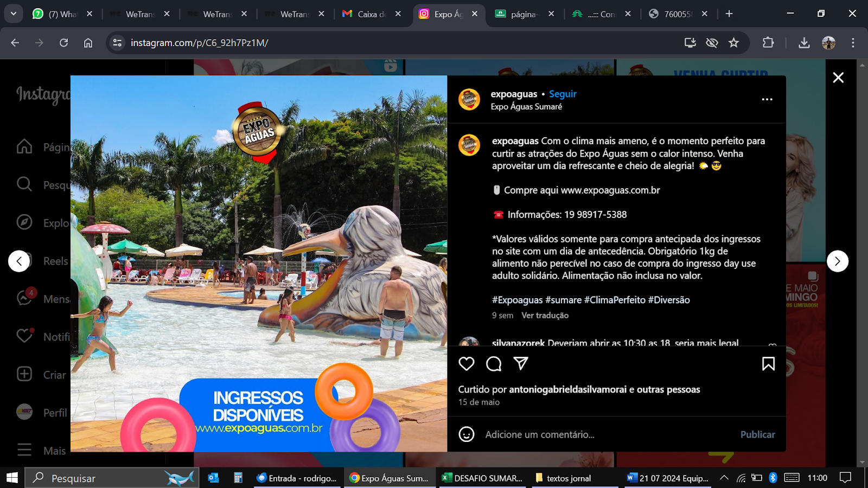Open Expo Águas Sumaré location link

coord(526,107)
